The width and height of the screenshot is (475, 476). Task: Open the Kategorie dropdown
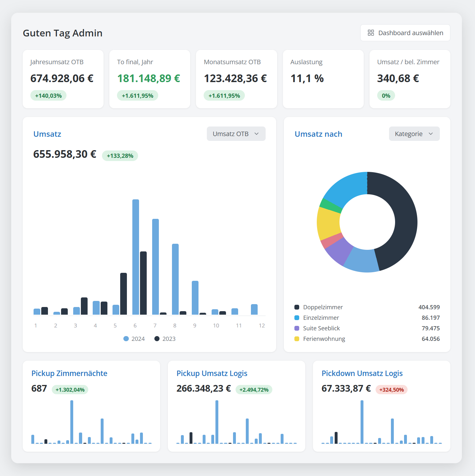[414, 134]
